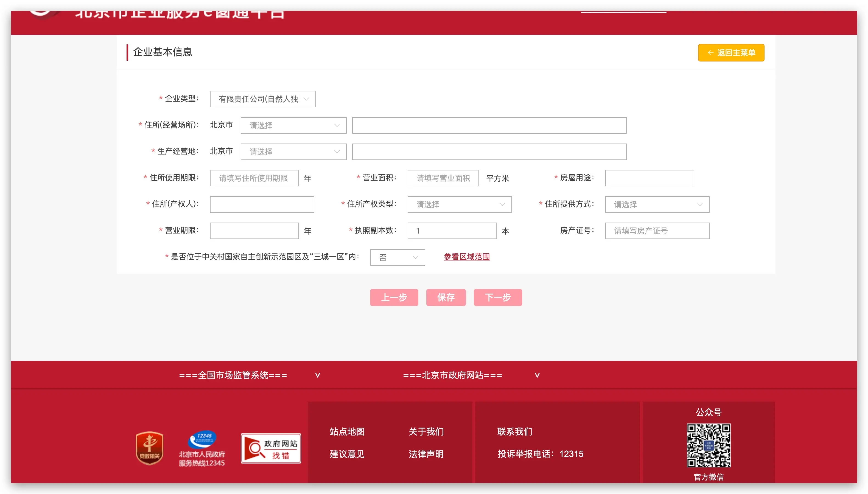Change the 中关村 示范园区 selector from 否
The height and width of the screenshot is (494, 868).
[397, 257]
